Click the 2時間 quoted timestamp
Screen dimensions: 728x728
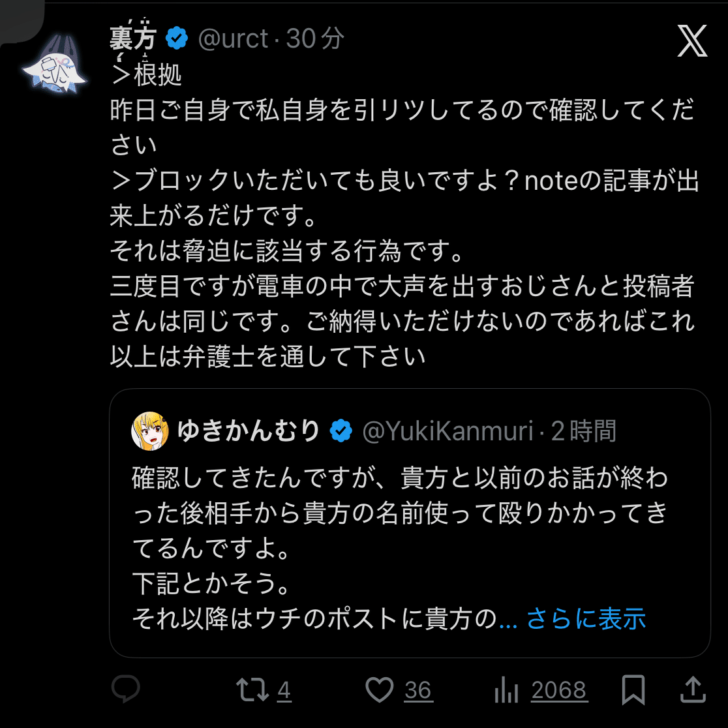(584, 431)
